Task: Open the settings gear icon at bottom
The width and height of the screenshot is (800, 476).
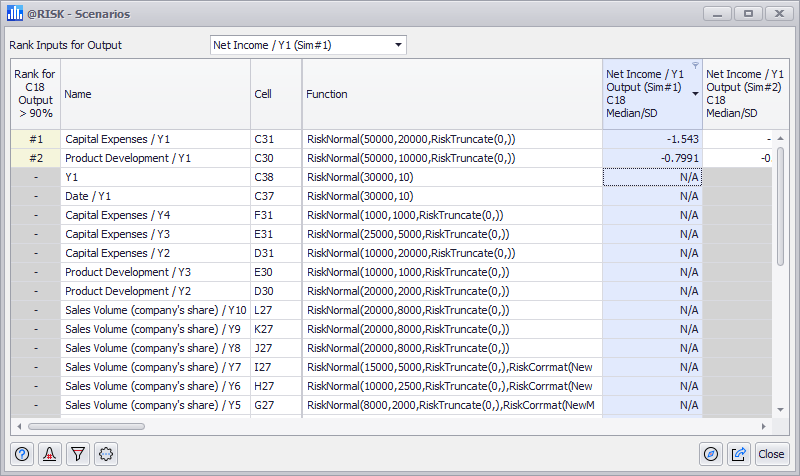Action: coord(106,453)
